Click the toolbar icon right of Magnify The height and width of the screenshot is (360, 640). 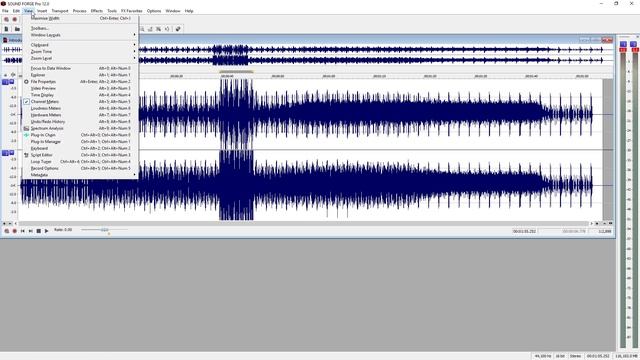[x=150, y=29]
